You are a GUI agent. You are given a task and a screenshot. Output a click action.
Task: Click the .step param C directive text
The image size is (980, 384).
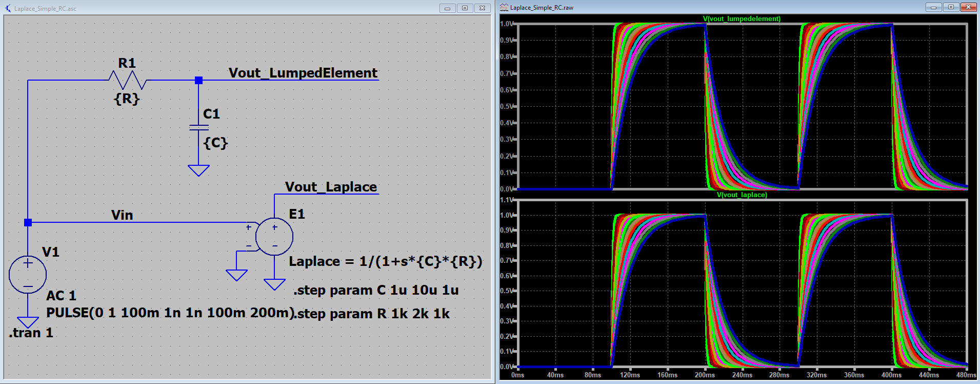pos(376,290)
